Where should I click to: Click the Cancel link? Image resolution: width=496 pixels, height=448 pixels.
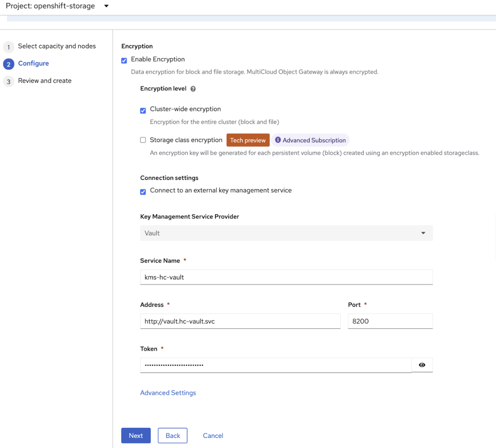(213, 436)
